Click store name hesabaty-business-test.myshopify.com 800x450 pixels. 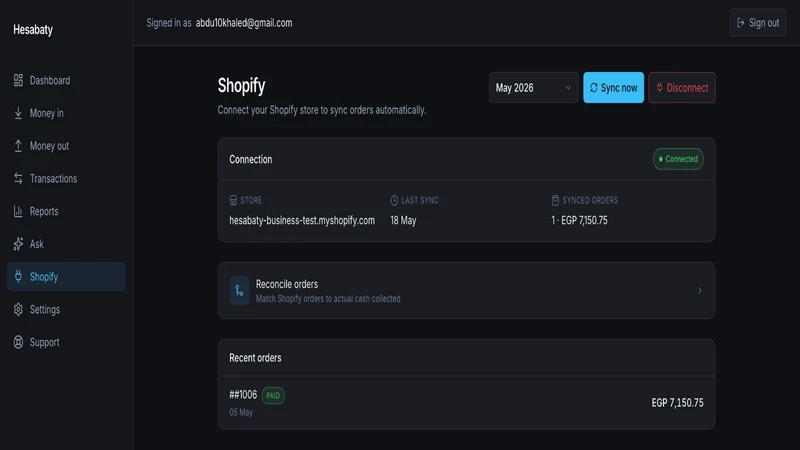pyautogui.click(x=302, y=220)
